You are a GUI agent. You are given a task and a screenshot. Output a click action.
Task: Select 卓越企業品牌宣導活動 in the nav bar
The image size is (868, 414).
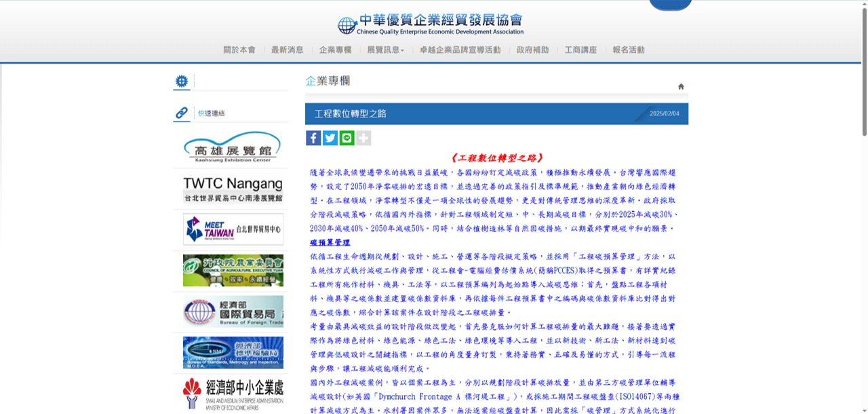(460, 50)
